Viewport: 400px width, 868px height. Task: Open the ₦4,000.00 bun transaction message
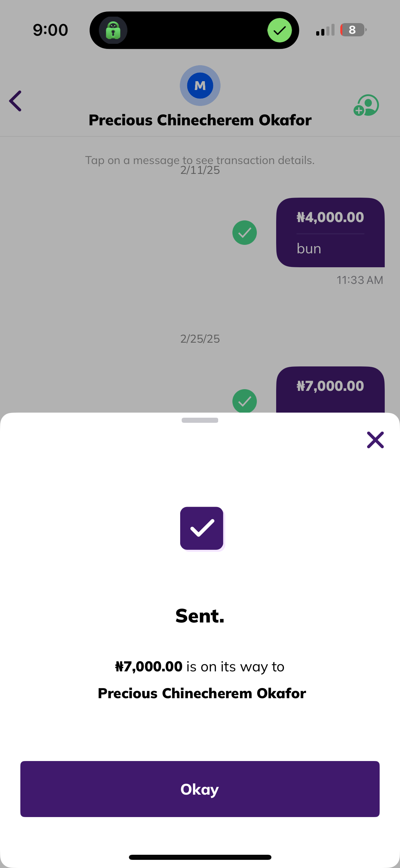(x=330, y=232)
